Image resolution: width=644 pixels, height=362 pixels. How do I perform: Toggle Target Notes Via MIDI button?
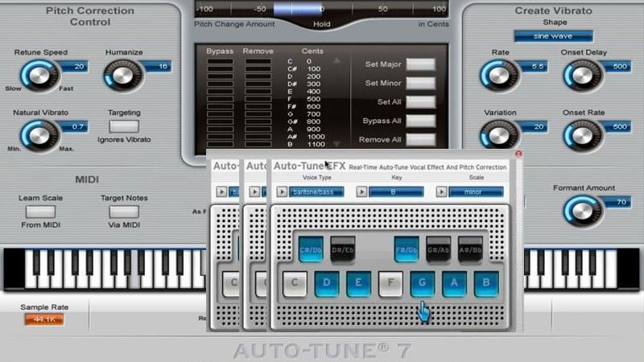pos(124,212)
